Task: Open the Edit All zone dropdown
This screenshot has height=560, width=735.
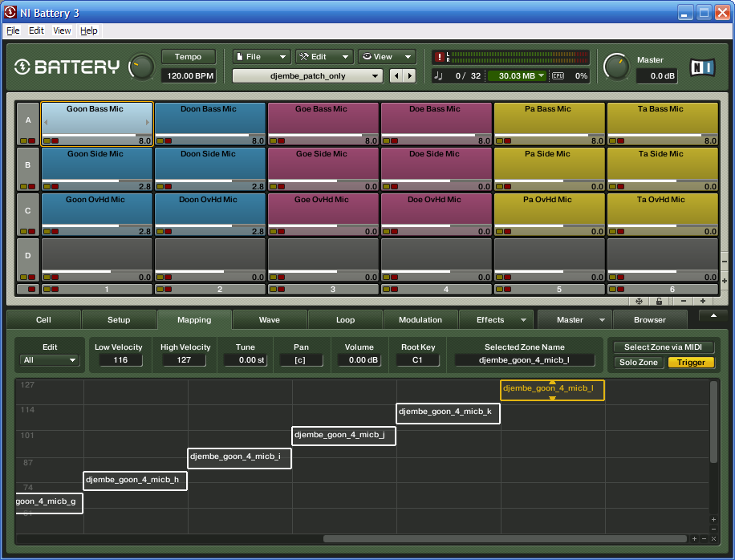Action: 49,360
